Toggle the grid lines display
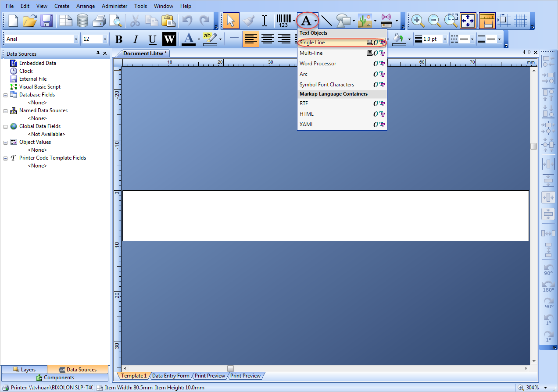 click(520, 21)
